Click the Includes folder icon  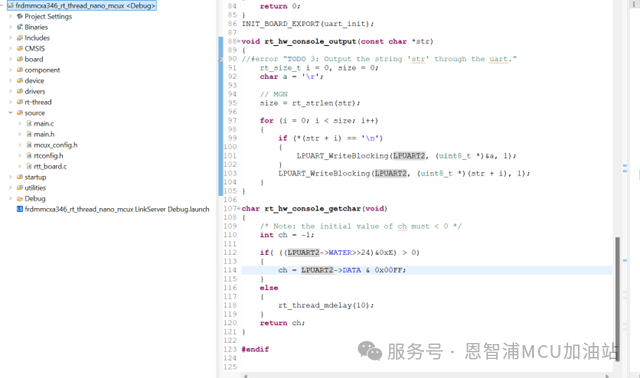20,38
